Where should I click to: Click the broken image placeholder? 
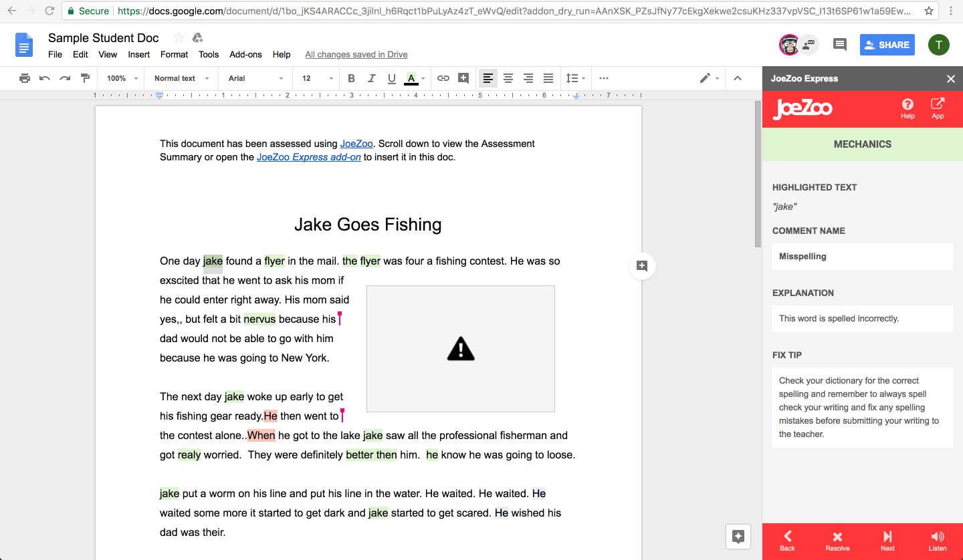coord(461,349)
